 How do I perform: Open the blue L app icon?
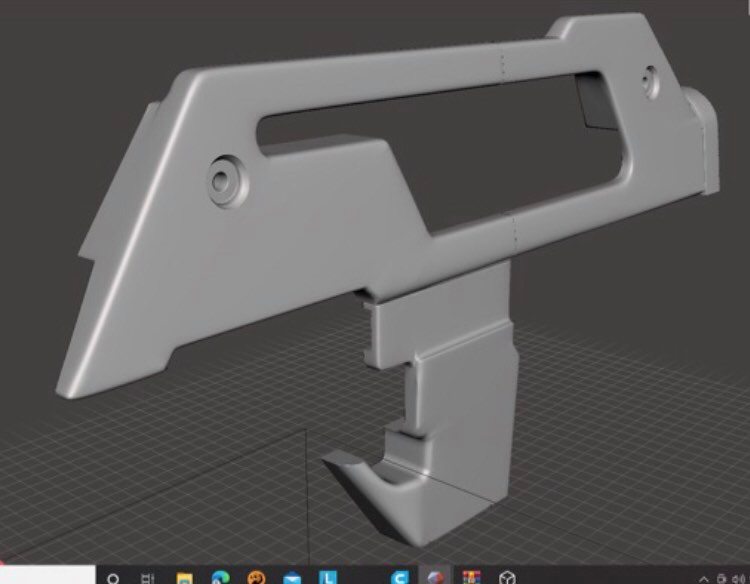point(327,576)
